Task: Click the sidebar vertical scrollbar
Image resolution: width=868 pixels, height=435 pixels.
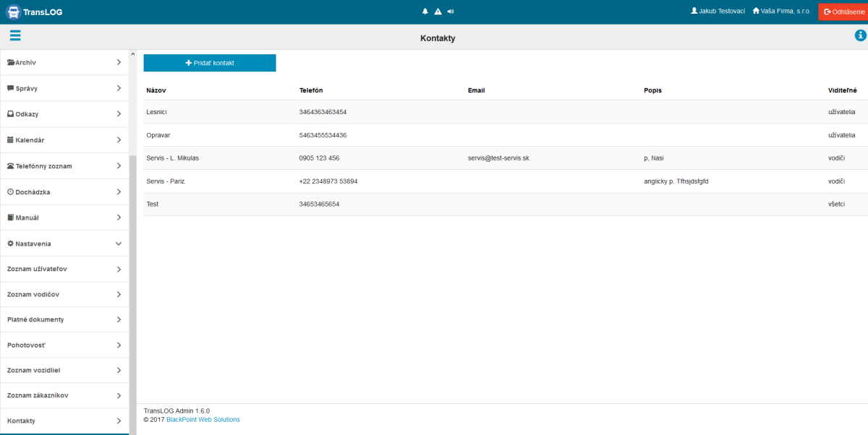Action: [x=132, y=289]
